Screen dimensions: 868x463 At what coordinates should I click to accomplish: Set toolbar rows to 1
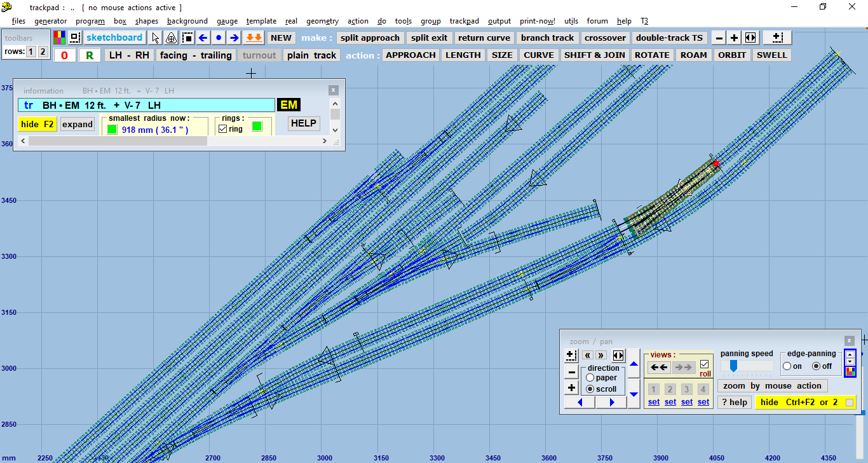click(x=31, y=52)
